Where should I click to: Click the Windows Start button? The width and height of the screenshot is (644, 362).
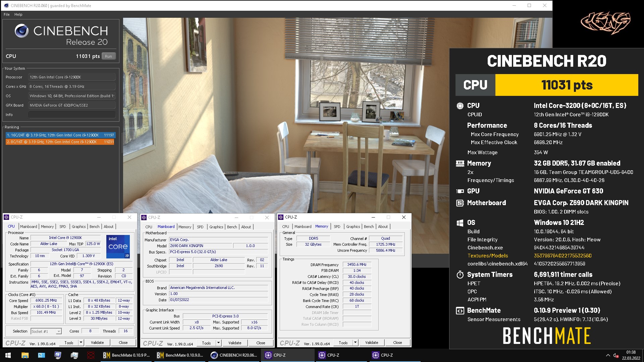coord(8,355)
